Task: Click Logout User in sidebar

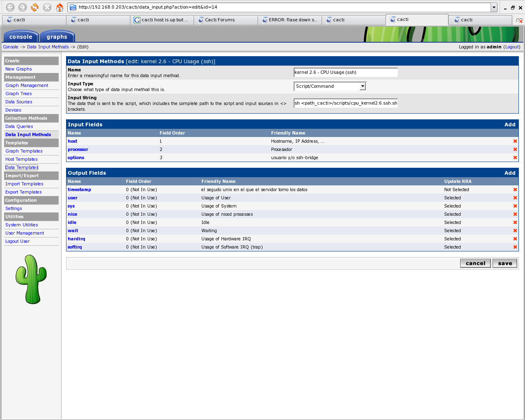Action: click(18, 241)
